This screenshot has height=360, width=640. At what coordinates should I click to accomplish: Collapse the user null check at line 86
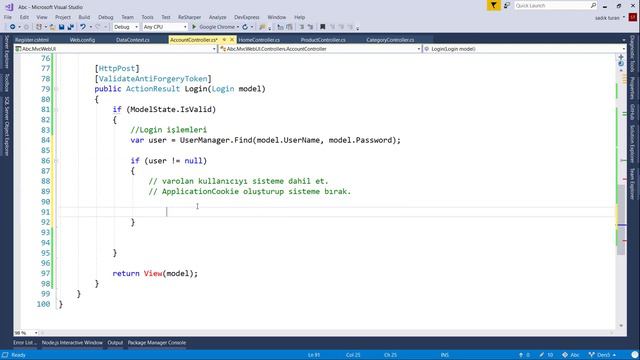(x=56, y=161)
